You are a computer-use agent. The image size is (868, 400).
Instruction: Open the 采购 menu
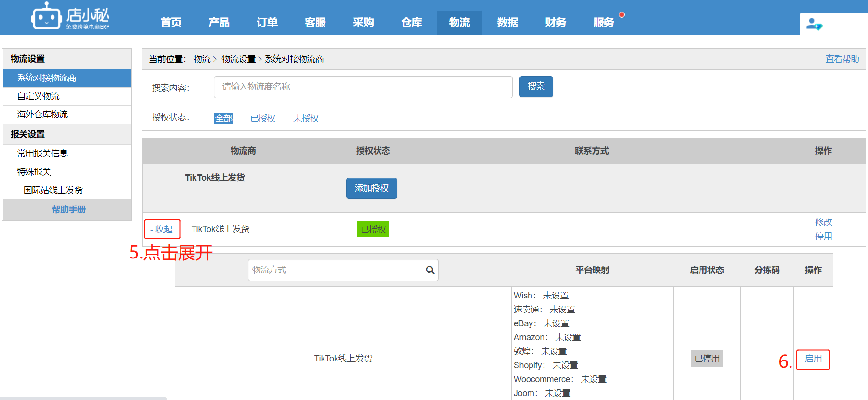coord(363,23)
